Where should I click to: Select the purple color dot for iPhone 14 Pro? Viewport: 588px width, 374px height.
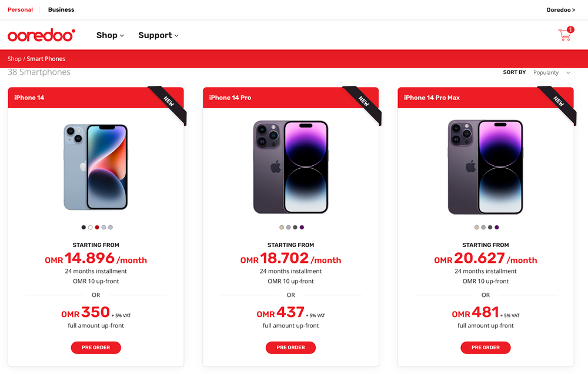point(302,227)
